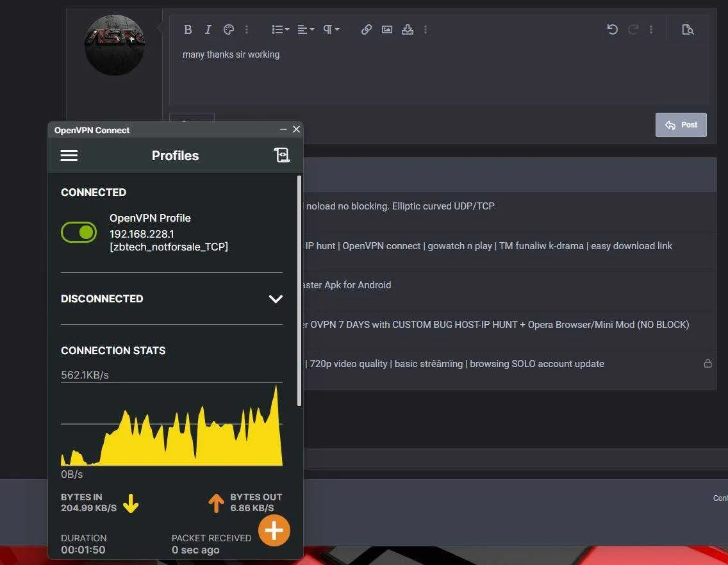Viewport: 728px width, 565px height.
Task: Click the import profile icon in OpenVPN
Action: point(282,155)
